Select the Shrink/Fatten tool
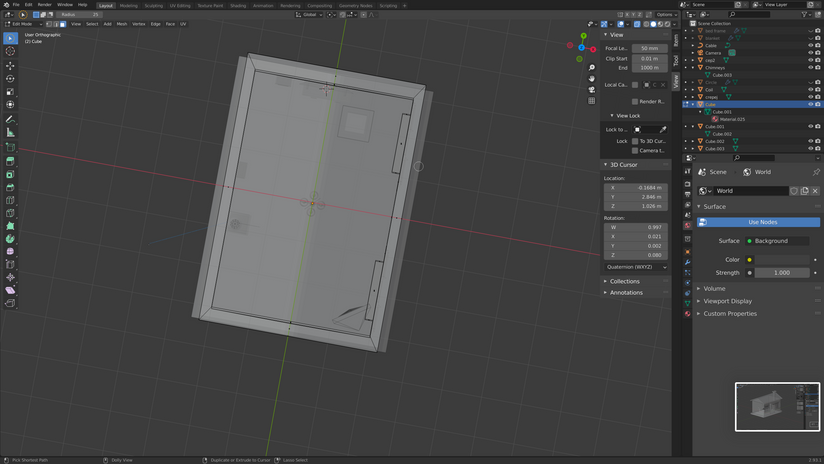824x464 pixels. pos(10,277)
